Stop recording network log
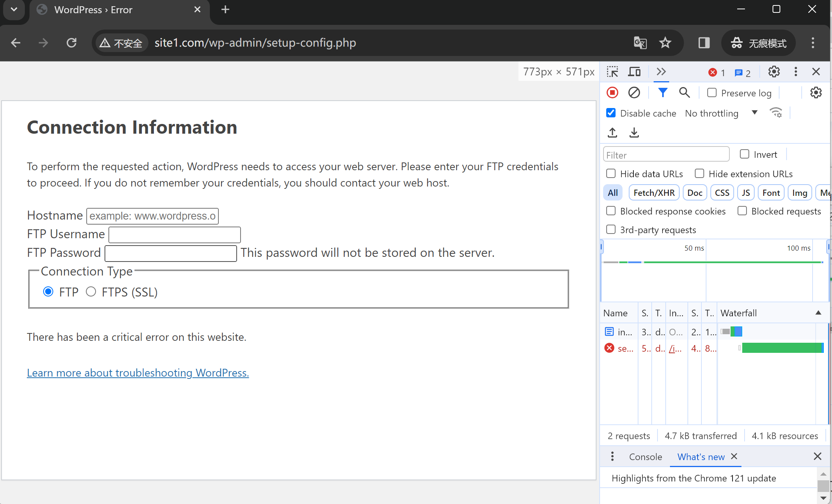832x504 pixels. (612, 93)
